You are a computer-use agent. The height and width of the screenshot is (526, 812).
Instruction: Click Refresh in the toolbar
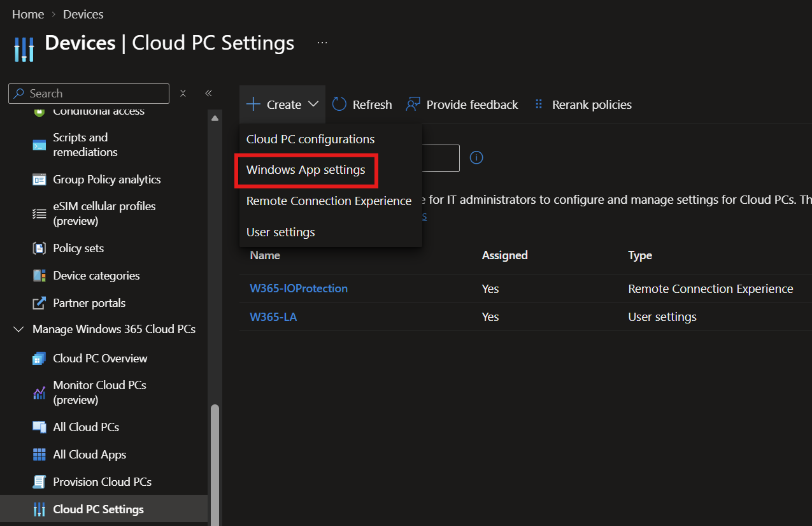(x=362, y=104)
